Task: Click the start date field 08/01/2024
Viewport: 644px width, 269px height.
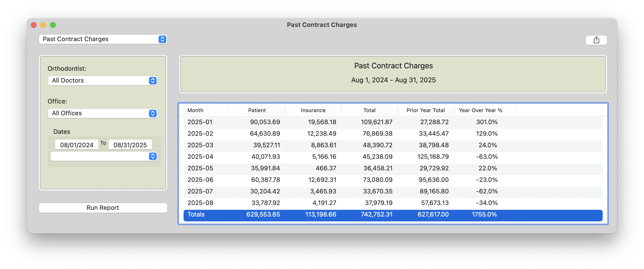Action: [x=76, y=145]
